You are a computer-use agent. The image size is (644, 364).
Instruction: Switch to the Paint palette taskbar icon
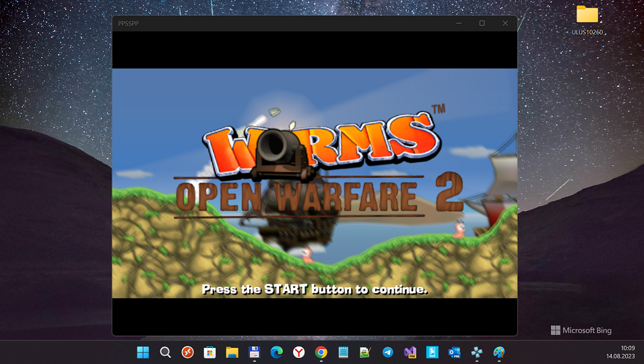pyautogui.click(x=499, y=352)
